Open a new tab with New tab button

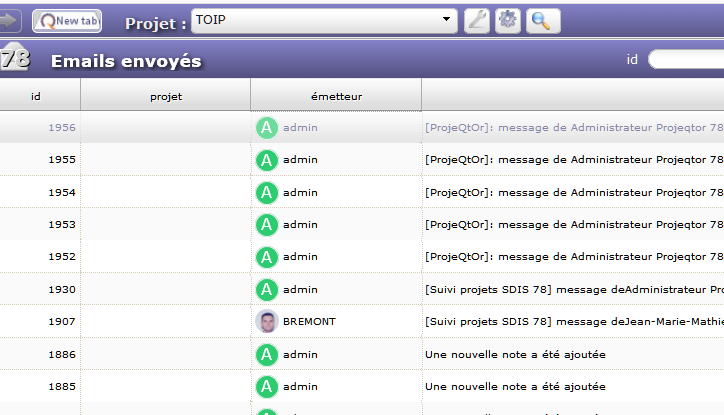(66, 20)
